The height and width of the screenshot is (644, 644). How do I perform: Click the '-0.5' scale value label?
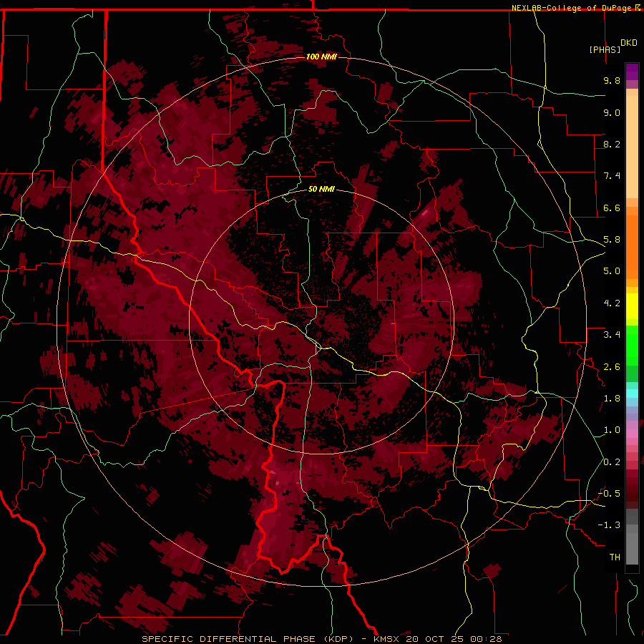click(x=609, y=494)
